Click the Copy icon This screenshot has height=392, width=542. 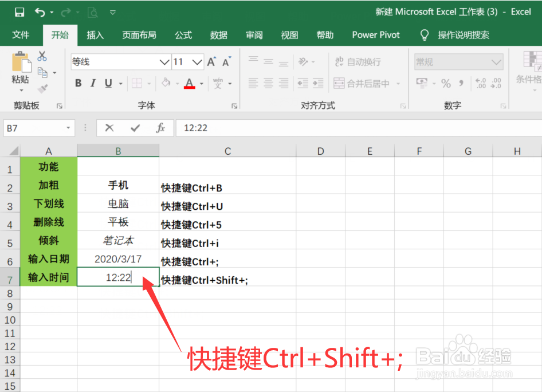[42, 72]
